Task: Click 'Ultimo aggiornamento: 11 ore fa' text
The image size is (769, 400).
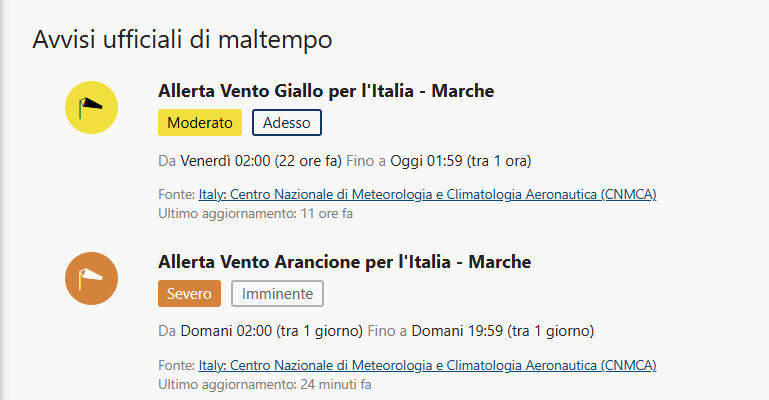Action: [256, 213]
